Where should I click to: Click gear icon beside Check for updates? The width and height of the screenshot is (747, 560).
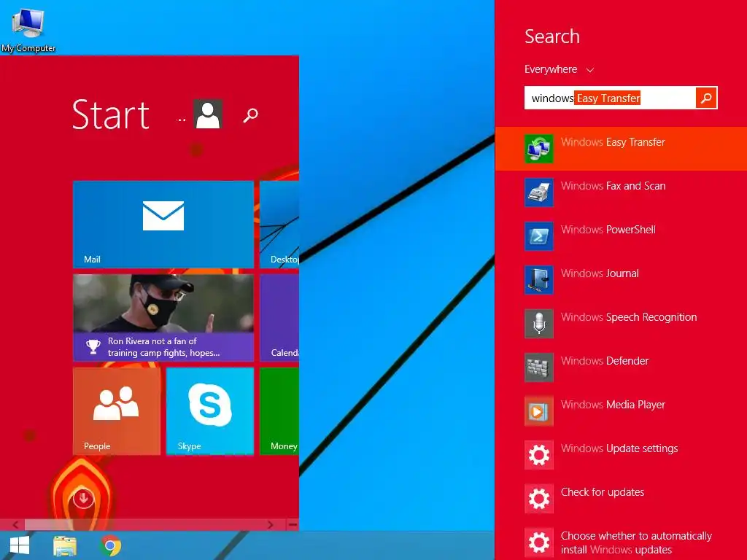[x=539, y=499]
